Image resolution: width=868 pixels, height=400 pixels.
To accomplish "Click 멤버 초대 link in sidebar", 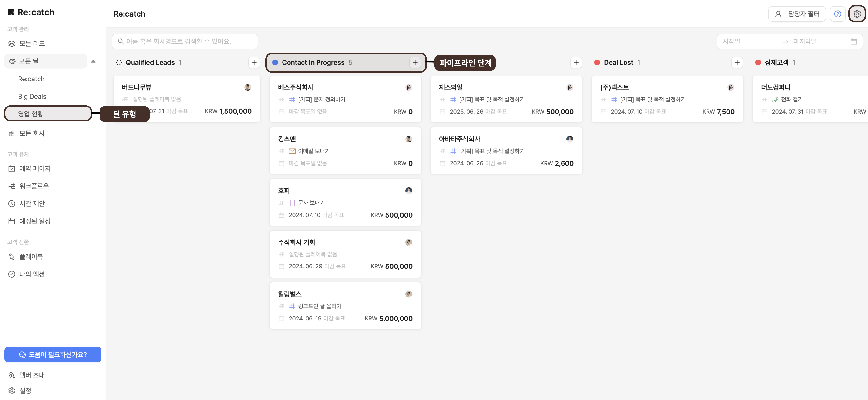I will [x=32, y=375].
